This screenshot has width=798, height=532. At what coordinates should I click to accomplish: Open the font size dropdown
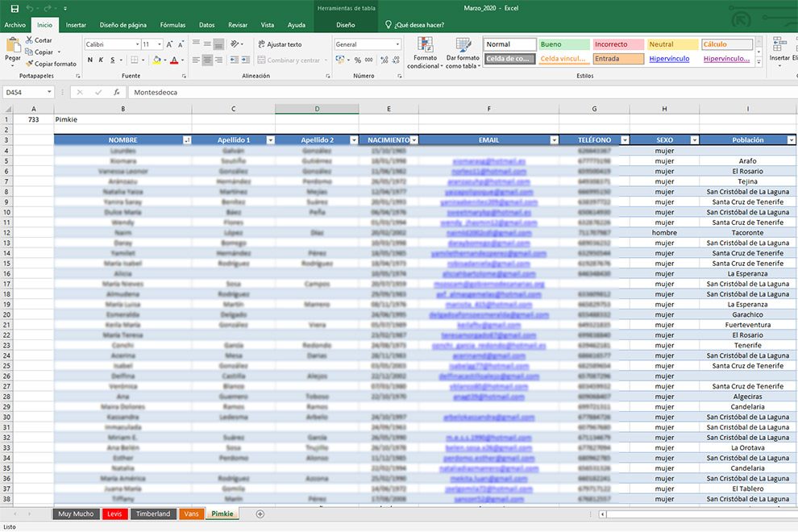click(x=159, y=44)
